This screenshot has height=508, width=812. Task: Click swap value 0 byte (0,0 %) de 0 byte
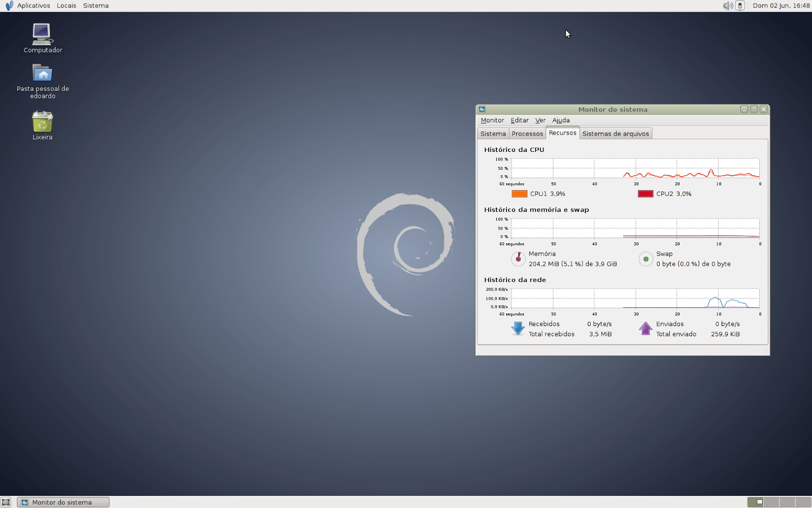tap(693, 264)
